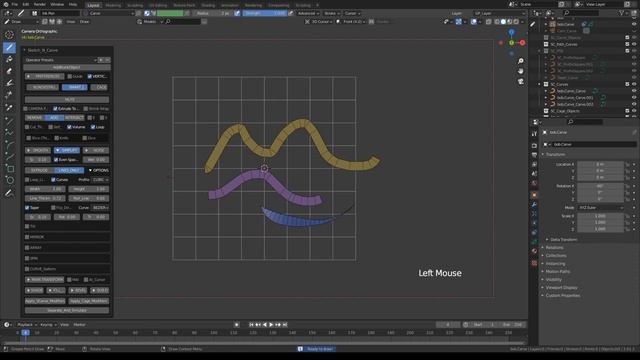Viewport: 640px width, 360px height.
Task: Enable the ARRAY checkbox
Action: tap(27, 248)
